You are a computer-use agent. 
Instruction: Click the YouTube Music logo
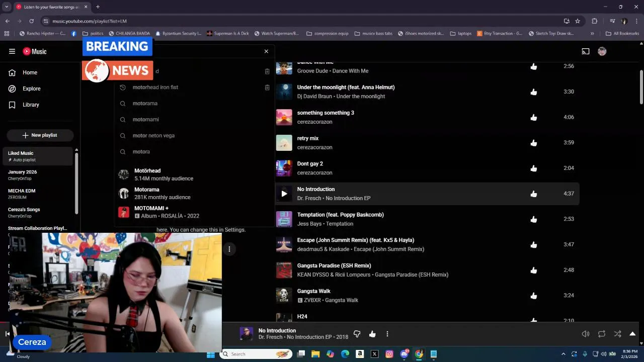[35, 51]
